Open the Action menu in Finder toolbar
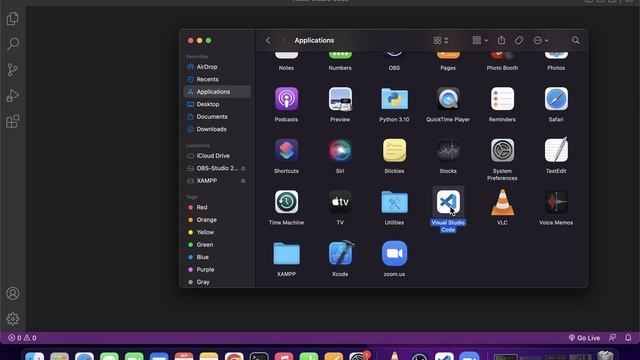640x360 pixels. point(541,40)
